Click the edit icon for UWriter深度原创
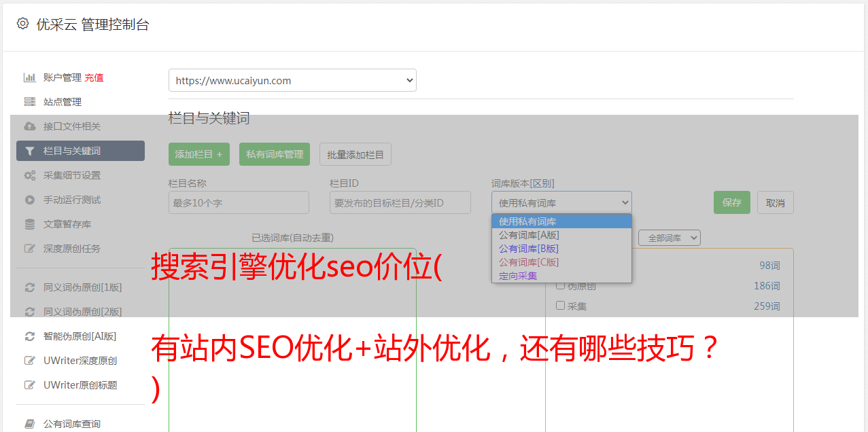The height and width of the screenshot is (432, 868). point(29,361)
